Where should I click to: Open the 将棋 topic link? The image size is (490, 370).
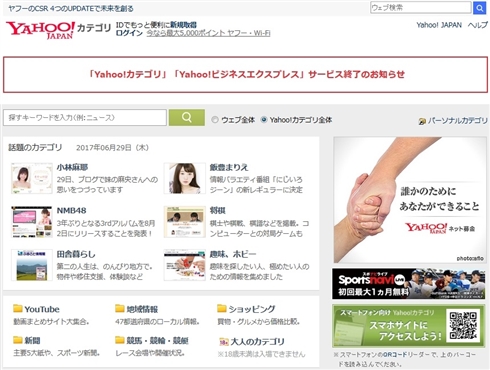(x=218, y=211)
